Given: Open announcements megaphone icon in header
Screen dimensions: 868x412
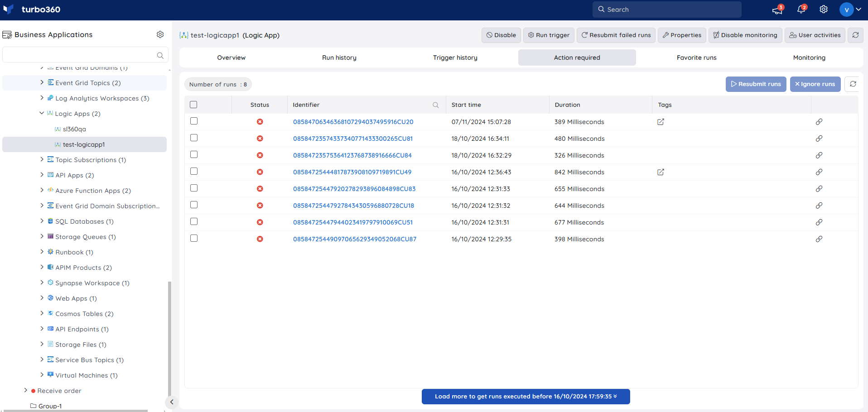Looking at the screenshot, I should (777, 10).
